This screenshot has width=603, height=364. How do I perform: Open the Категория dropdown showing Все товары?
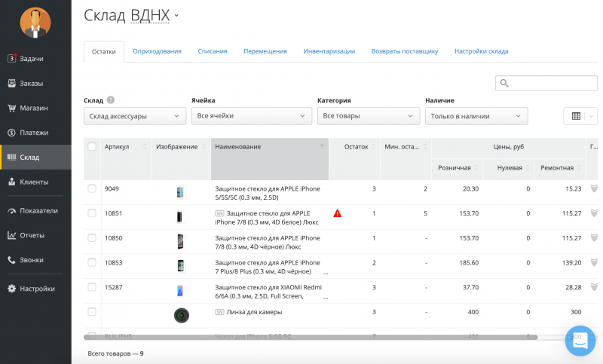coord(369,116)
